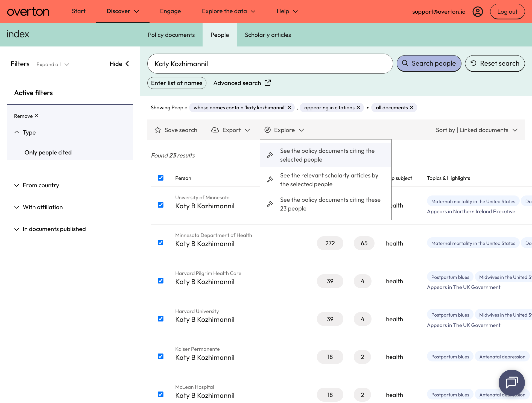Image resolution: width=532 pixels, height=403 pixels.
Task: Uncheck the University of Minnesota row checkbox
Action: 160,205
